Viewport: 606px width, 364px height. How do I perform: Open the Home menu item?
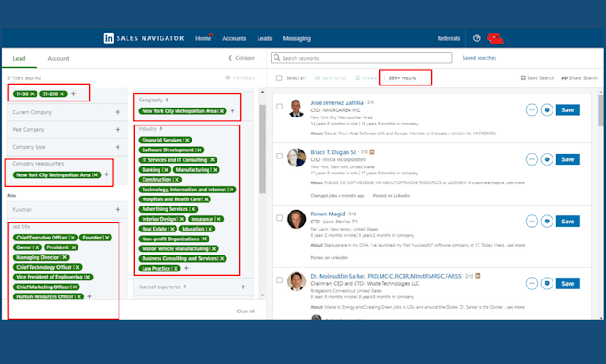(203, 38)
